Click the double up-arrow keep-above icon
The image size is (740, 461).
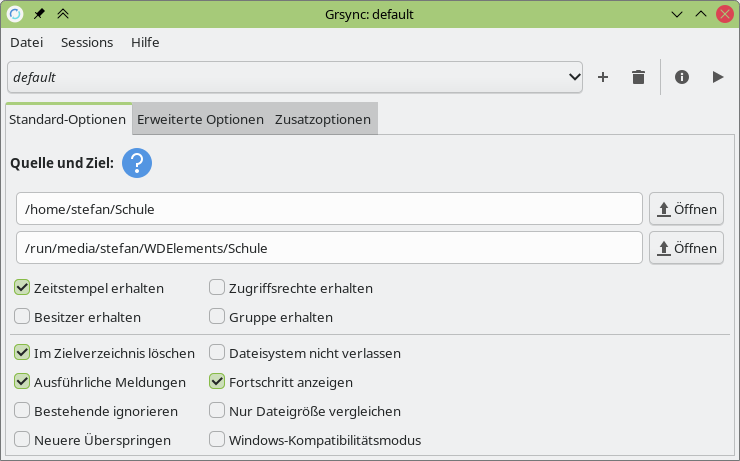[x=63, y=14]
